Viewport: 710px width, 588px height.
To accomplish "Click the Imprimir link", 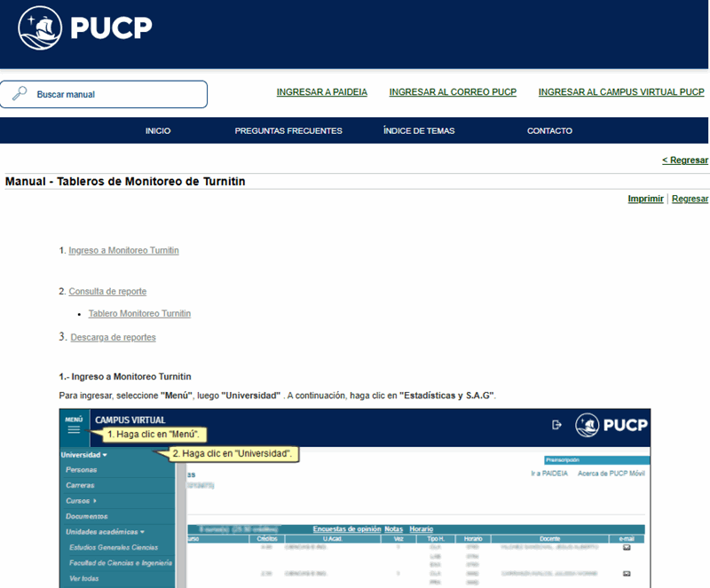I will point(645,199).
